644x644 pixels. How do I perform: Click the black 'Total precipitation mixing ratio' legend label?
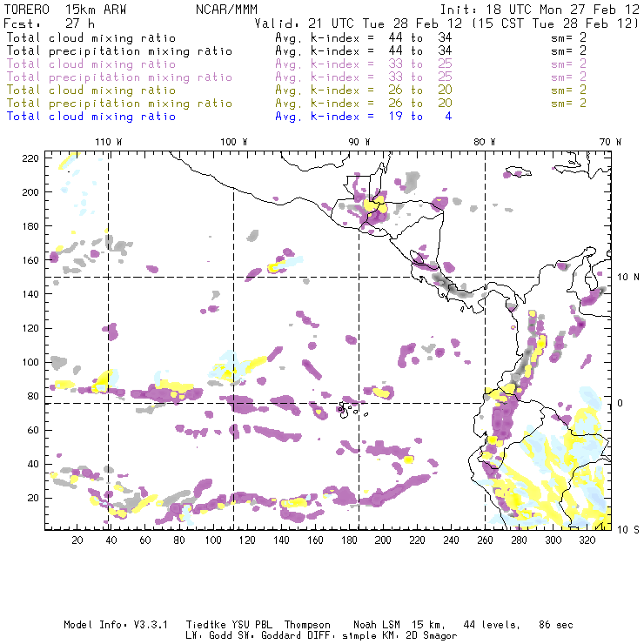(x=119, y=51)
